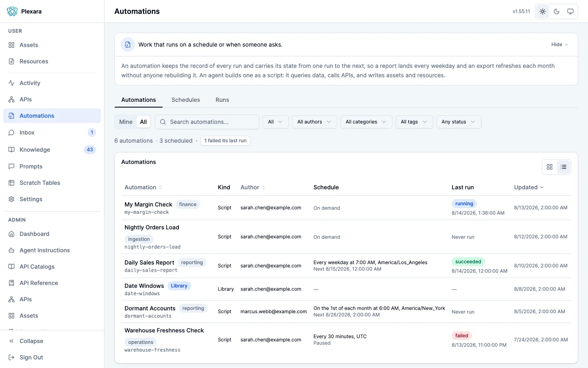Open the Any status dropdown
This screenshot has width=588, height=368.
pos(459,122)
